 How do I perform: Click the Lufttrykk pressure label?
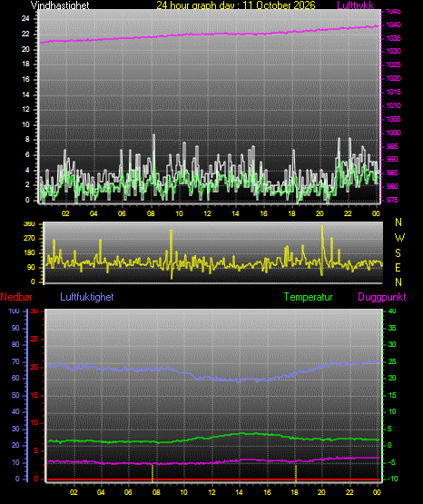(356, 5)
